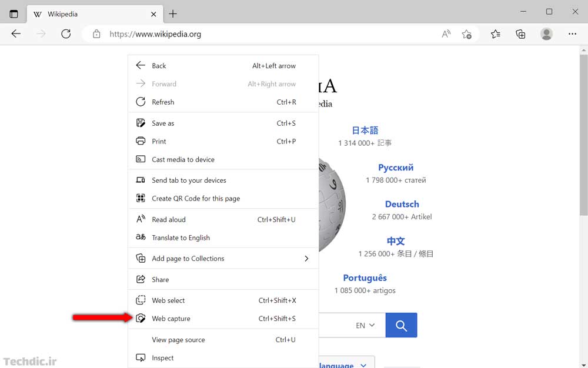This screenshot has height=368, width=588.
Task: Open the profile avatar icon
Action: pyautogui.click(x=546, y=34)
